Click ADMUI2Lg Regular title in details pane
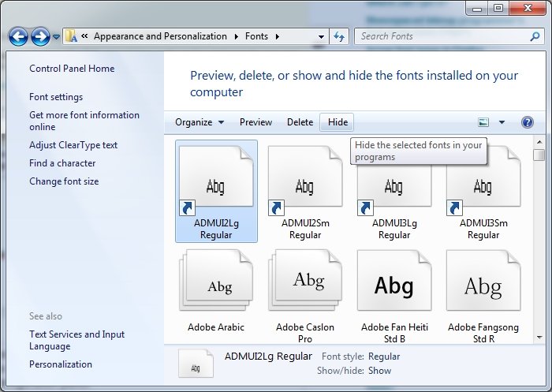This screenshot has height=392, width=552. pos(268,356)
